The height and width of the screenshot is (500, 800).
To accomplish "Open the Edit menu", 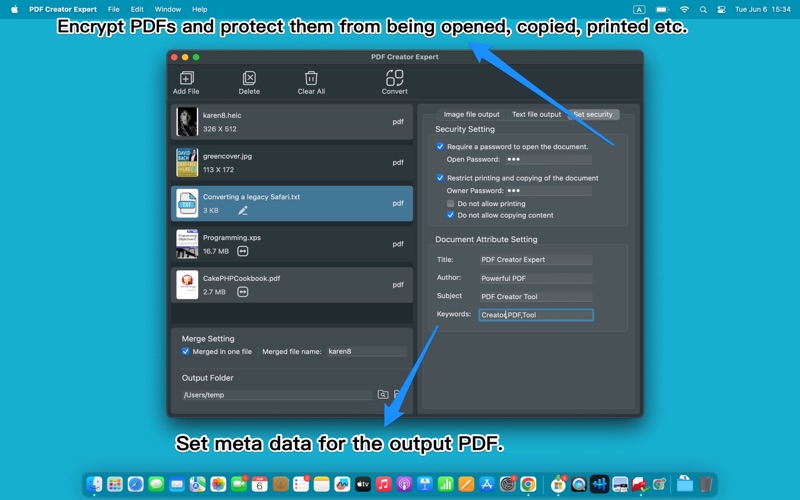I will (137, 9).
